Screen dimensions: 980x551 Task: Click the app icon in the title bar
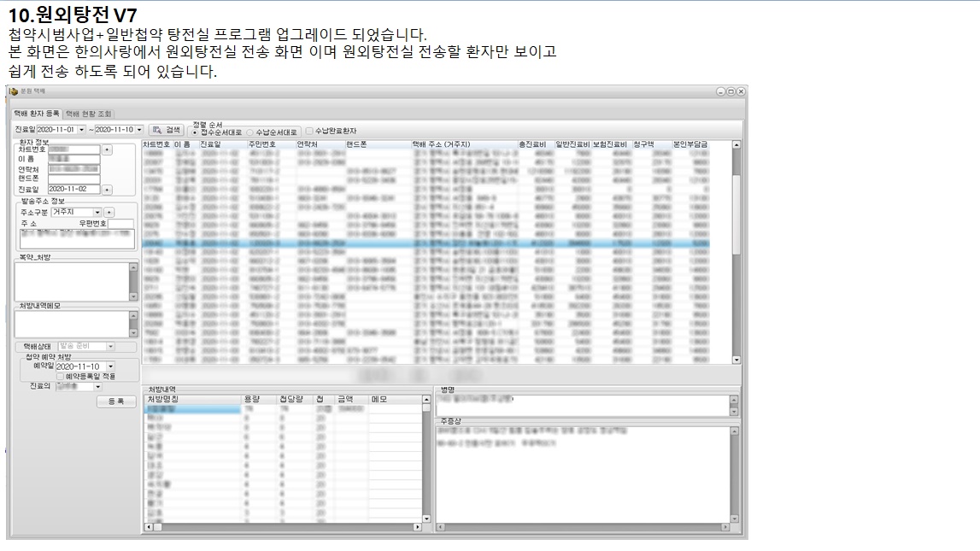point(14,91)
